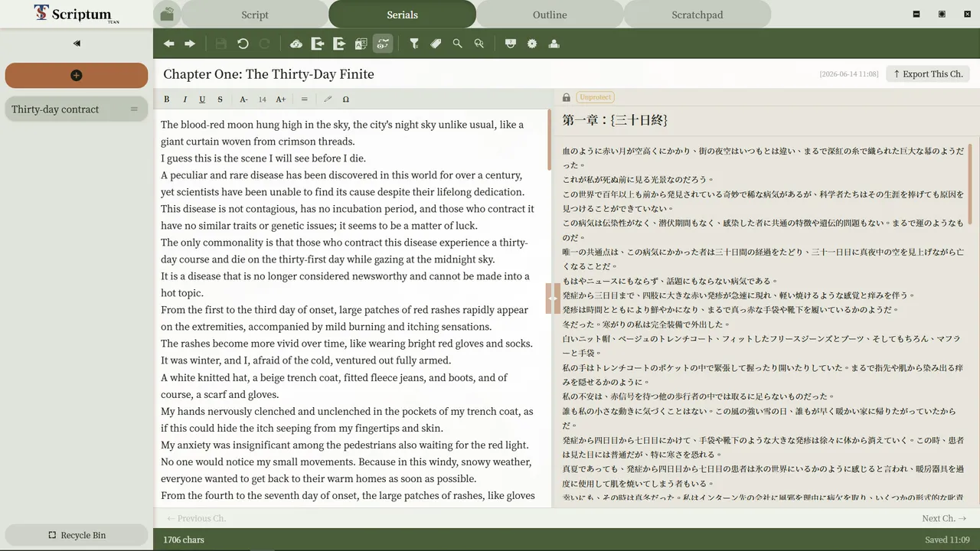Open the cloud sync icon
The height and width of the screenshot is (551, 980).
pyautogui.click(x=296, y=44)
